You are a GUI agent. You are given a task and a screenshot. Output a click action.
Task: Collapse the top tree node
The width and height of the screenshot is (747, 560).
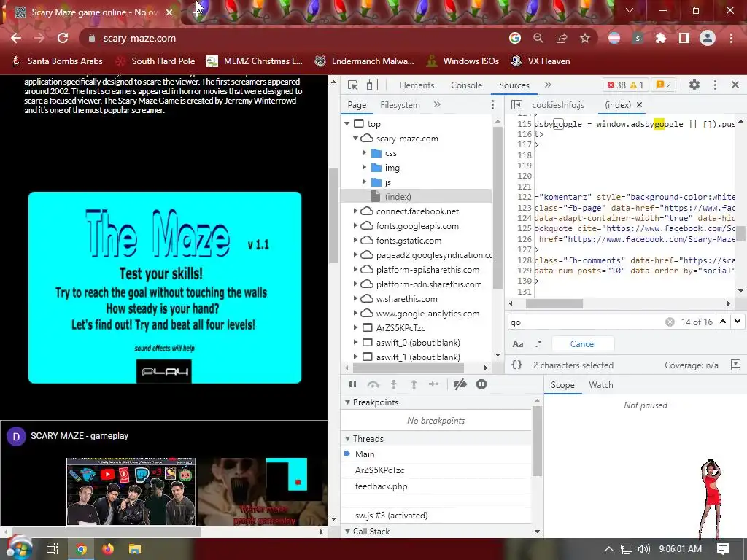click(x=347, y=123)
